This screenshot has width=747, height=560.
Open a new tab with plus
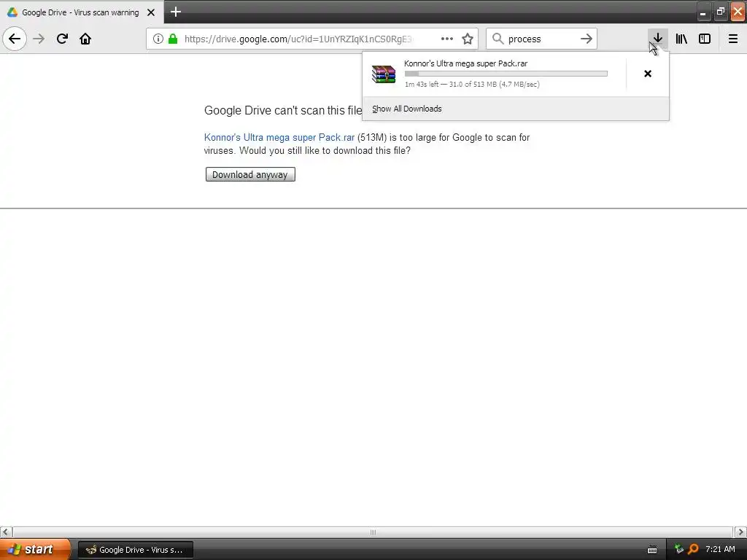tap(176, 12)
